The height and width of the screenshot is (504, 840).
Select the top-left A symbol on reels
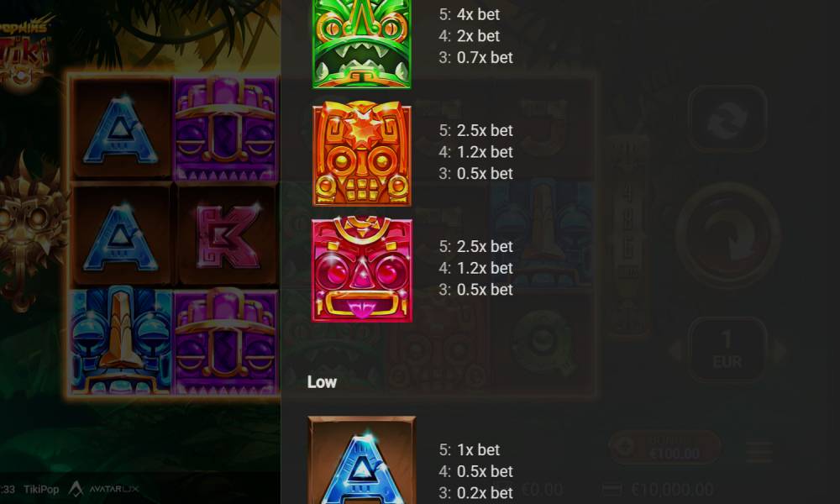pyautogui.click(x=121, y=129)
